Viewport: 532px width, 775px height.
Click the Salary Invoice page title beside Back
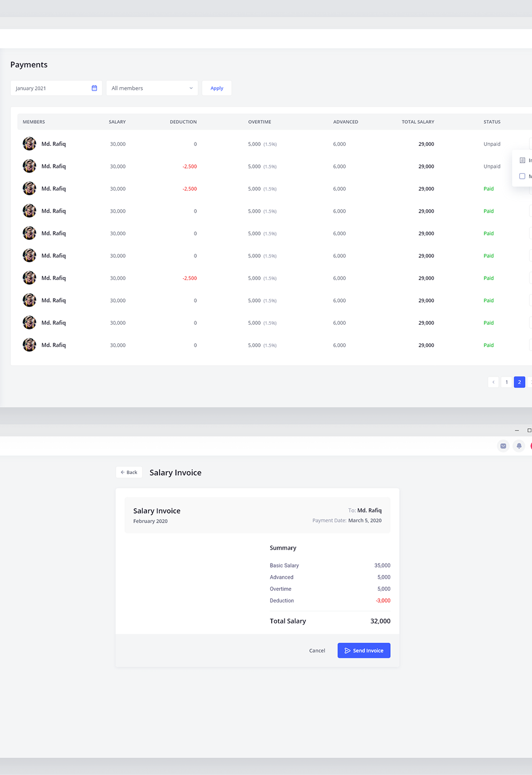[x=175, y=473]
